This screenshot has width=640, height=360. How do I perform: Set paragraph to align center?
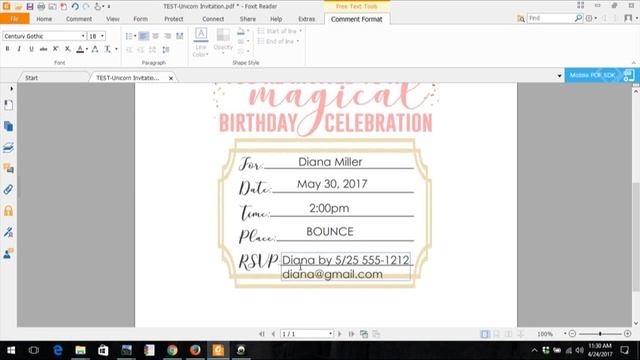click(x=156, y=36)
